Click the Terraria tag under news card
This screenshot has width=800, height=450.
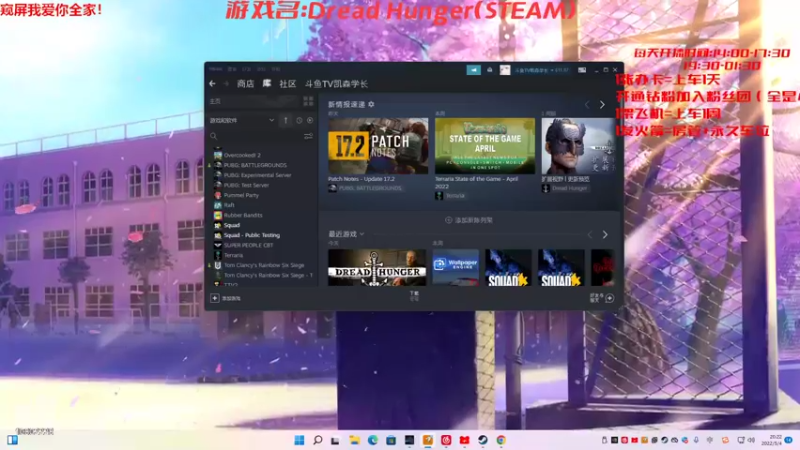point(455,196)
